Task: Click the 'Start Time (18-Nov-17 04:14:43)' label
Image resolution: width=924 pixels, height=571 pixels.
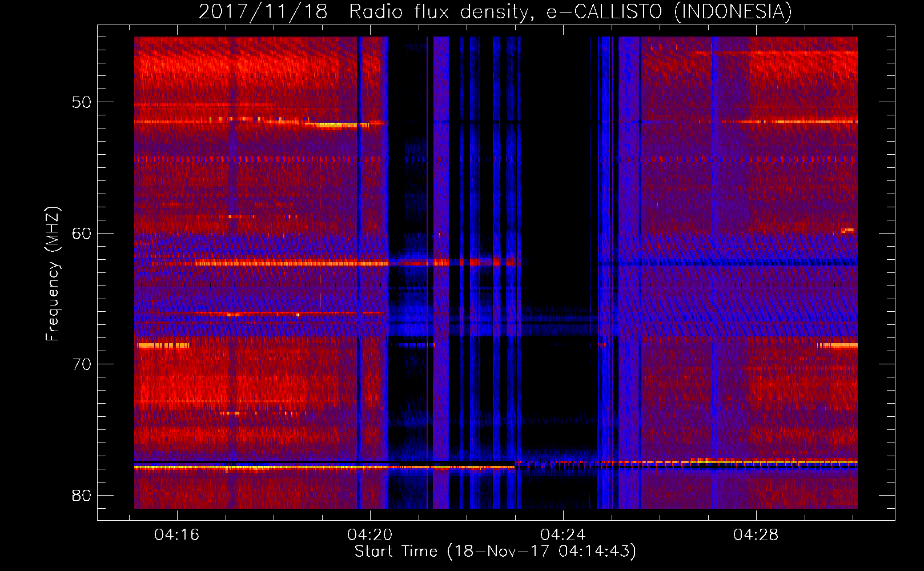Action: 495,552
